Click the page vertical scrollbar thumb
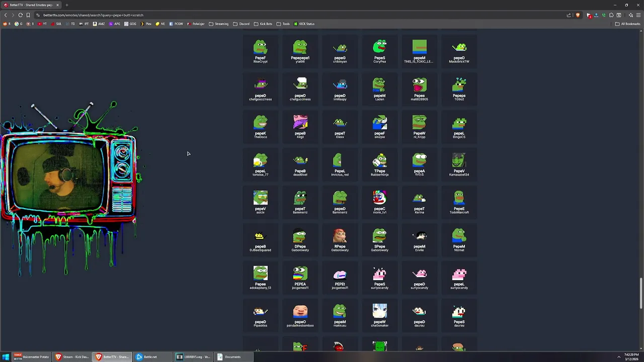The height and width of the screenshot is (362, 644). pyautogui.click(x=641, y=293)
